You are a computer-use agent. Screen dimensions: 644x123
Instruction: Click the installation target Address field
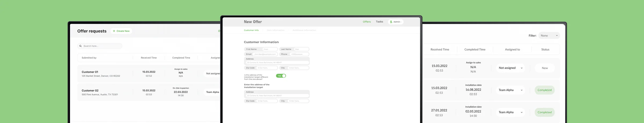277,95
